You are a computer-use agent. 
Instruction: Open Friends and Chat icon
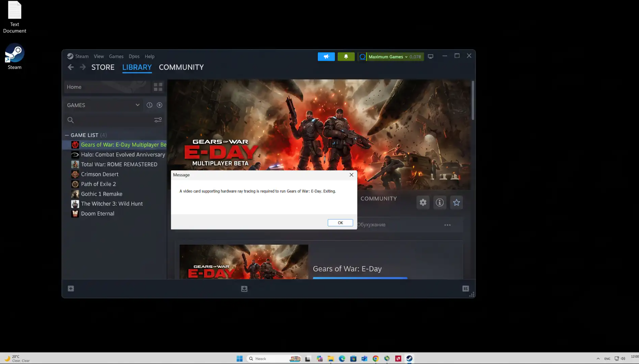tap(466, 288)
